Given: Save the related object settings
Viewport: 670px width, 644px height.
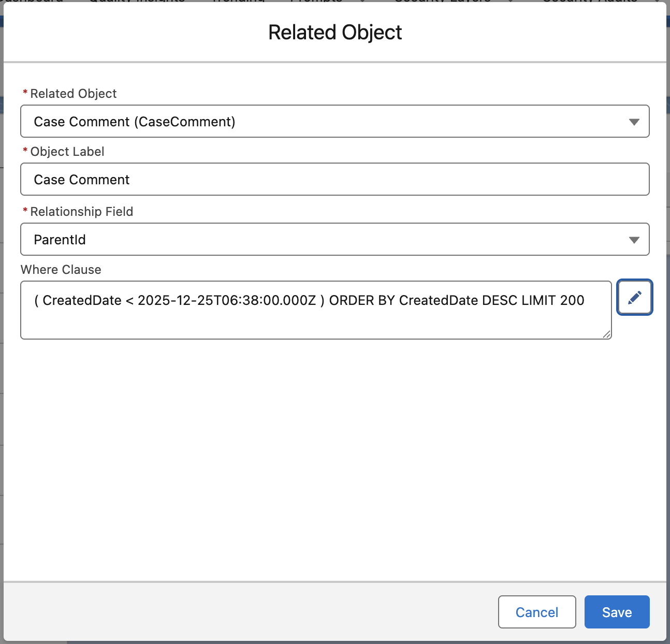Looking at the screenshot, I should tap(617, 612).
